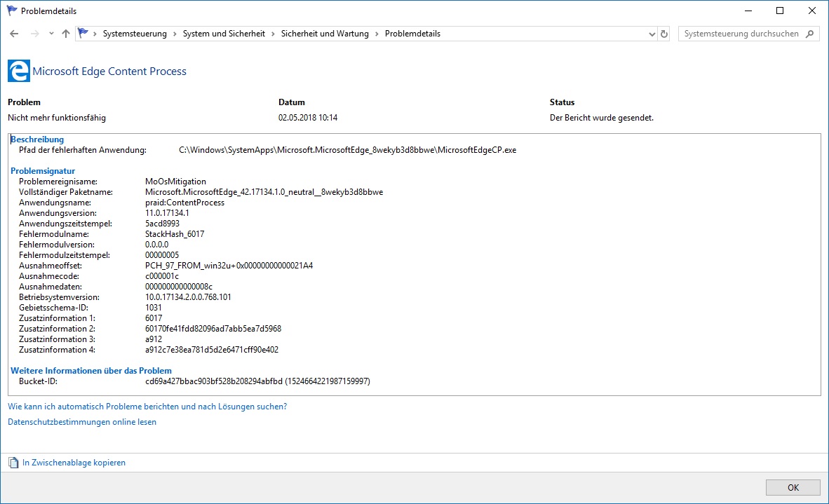Image resolution: width=829 pixels, height=504 pixels.
Task: Click the full package name value
Action: (x=264, y=192)
